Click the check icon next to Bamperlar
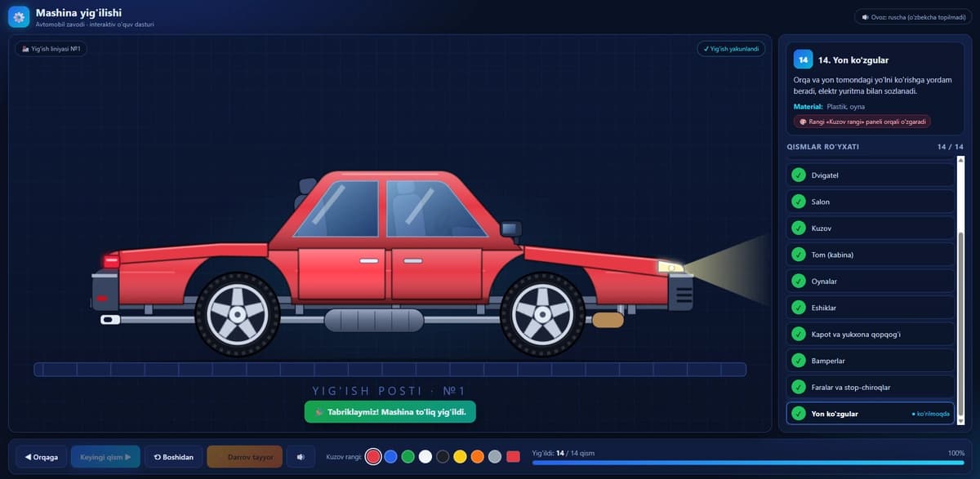Viewport: 980px width, 479px height. coord(798,360)
